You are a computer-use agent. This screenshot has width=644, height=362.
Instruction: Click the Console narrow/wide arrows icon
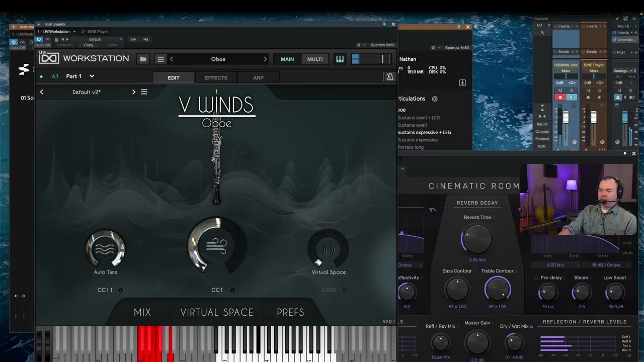542,116
